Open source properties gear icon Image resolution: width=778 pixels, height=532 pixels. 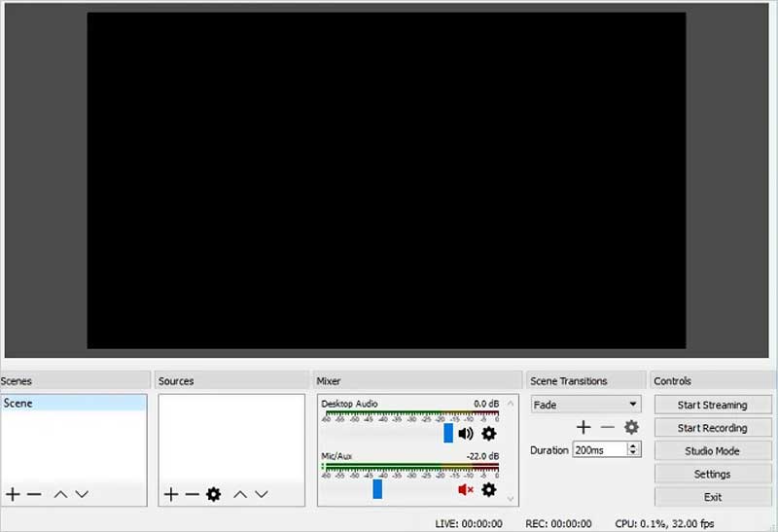click(x=213, y=494)
